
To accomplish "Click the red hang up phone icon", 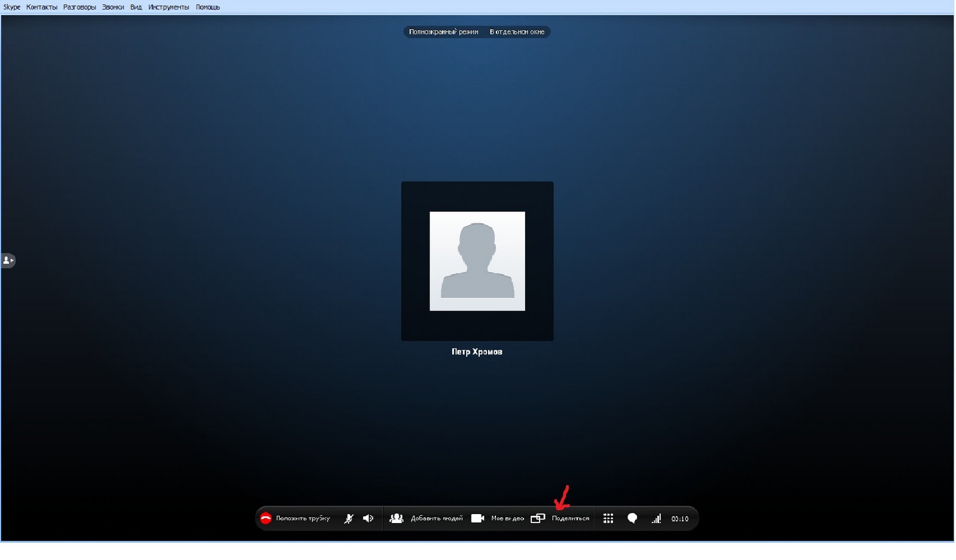I will point(266,518).
